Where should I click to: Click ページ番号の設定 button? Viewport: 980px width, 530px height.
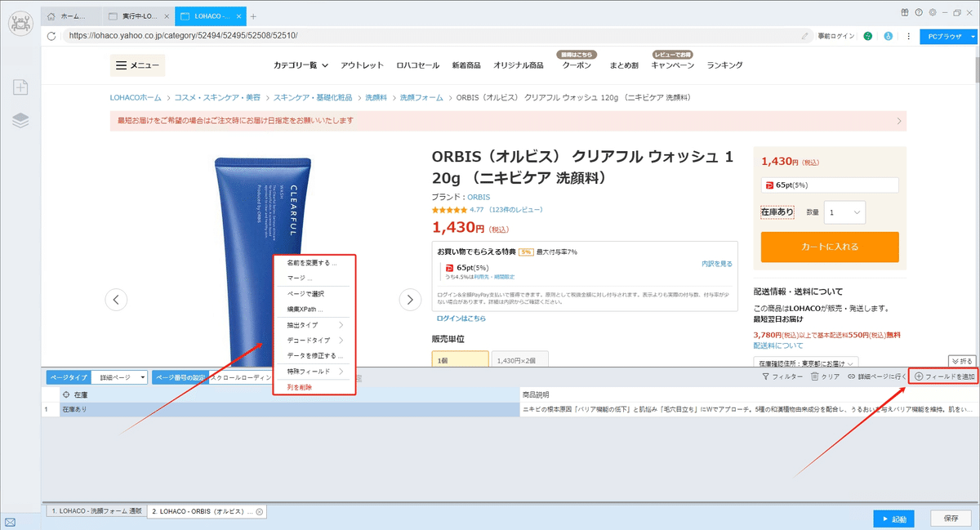tap(180, 377)
